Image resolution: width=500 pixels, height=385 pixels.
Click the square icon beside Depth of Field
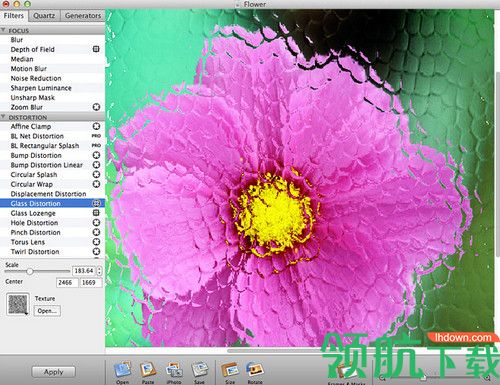pyautogui.click(x=96, y=49)
